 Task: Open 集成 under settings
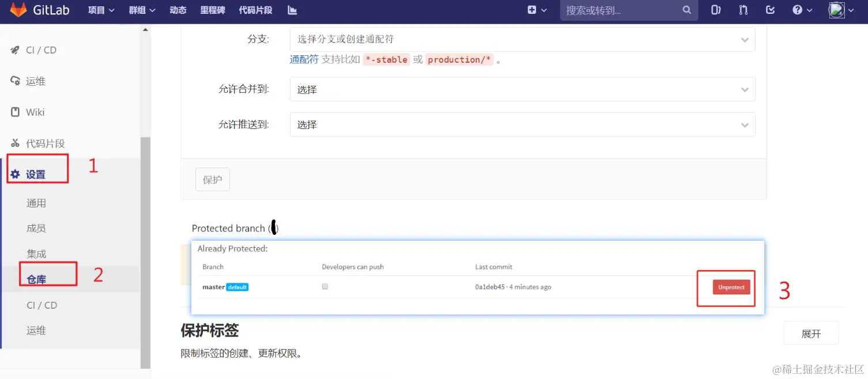36,253
